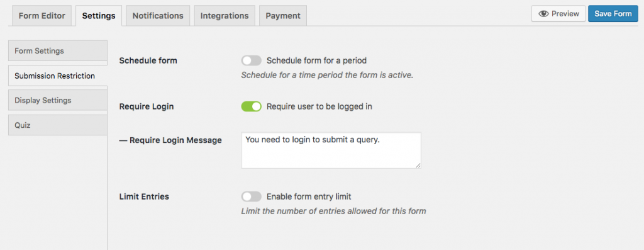Enable the Schedule form toggle switch
Viewport: 644px width, 250px height.
(x=252, y=60)
